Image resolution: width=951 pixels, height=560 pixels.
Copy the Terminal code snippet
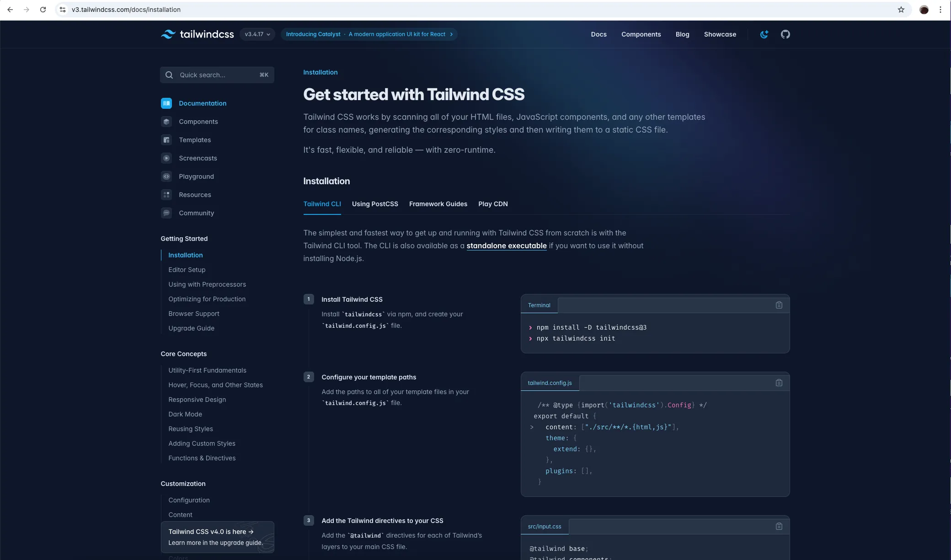tap(779, 305)
